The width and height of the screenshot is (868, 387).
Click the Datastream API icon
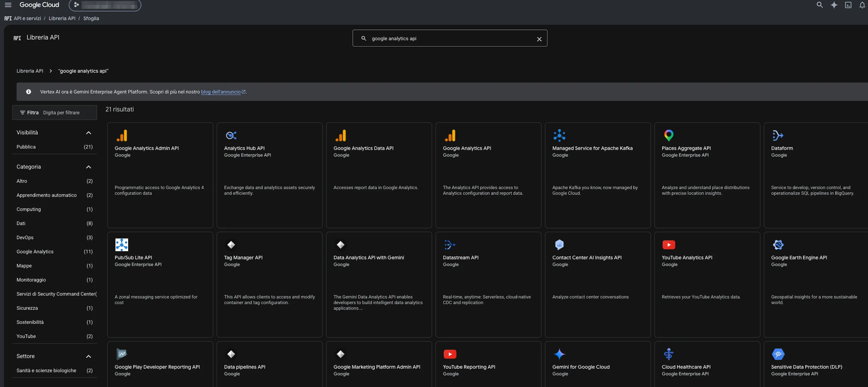(x=450, y=245)
